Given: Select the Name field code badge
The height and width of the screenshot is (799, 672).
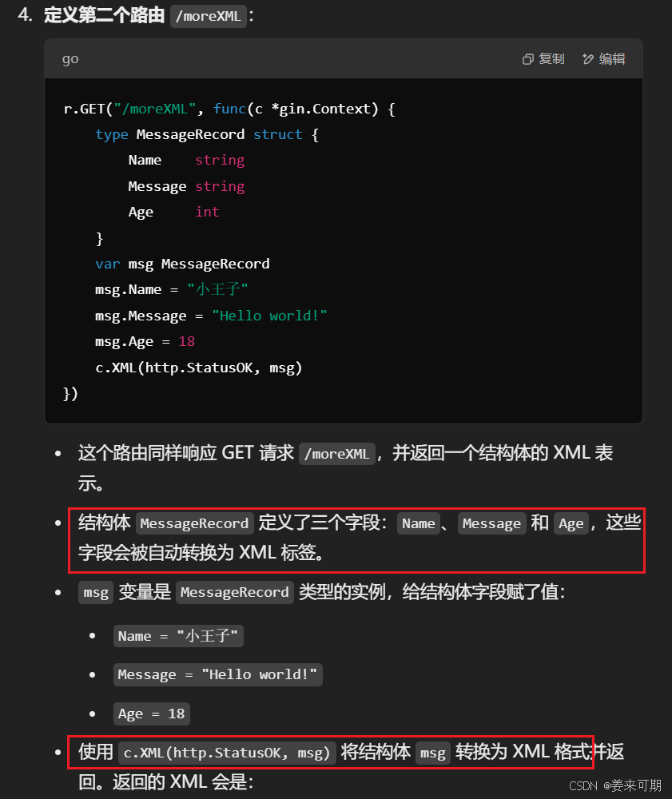Looking at the screenshot, I should (x=419, y=523).
